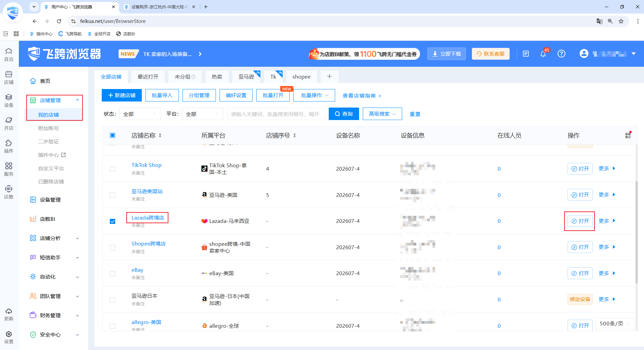Check the eBay row checkbox
Viewport: 644px width, 350px height.
click(x=112, y=273)
